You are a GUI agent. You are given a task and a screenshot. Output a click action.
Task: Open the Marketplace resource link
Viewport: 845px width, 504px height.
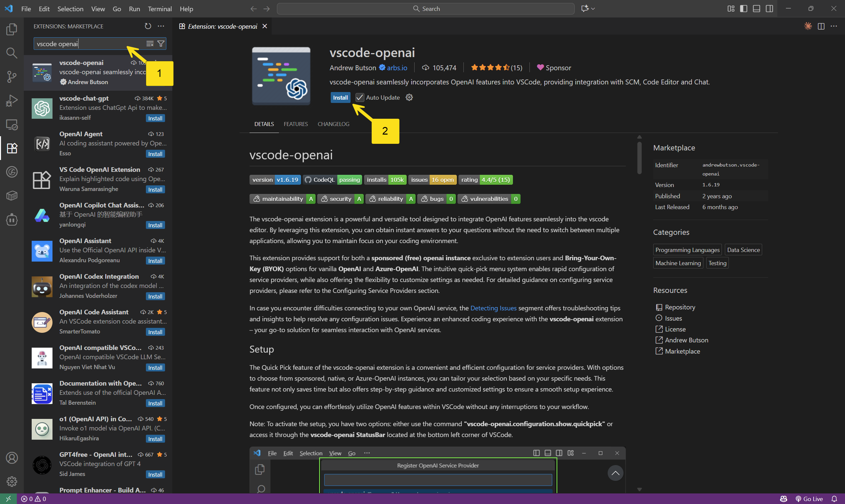(678, 351)
